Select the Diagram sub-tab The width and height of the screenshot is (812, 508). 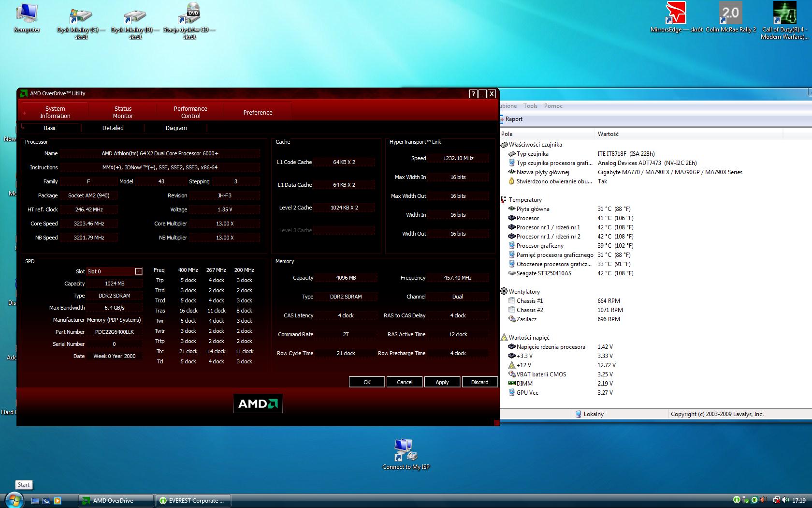point(176,128)
